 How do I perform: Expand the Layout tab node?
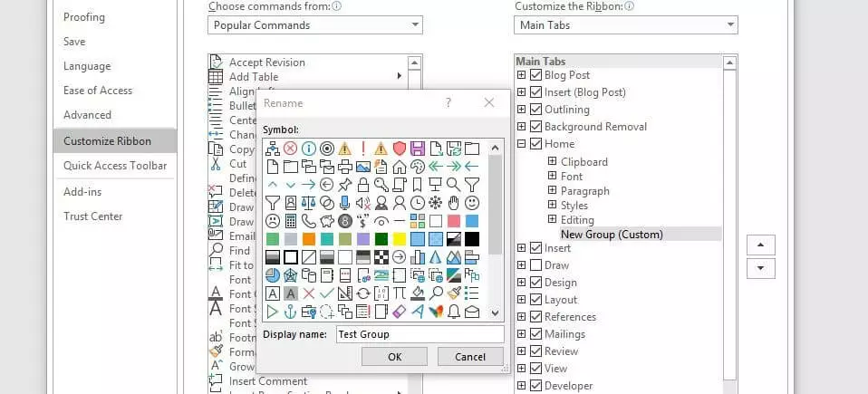521,300
